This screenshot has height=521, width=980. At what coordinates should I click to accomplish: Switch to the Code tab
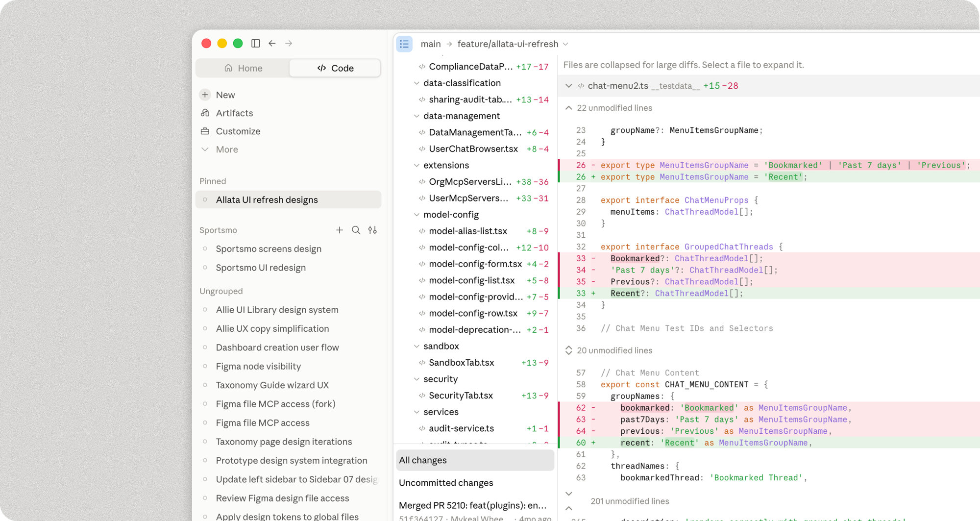335,68
